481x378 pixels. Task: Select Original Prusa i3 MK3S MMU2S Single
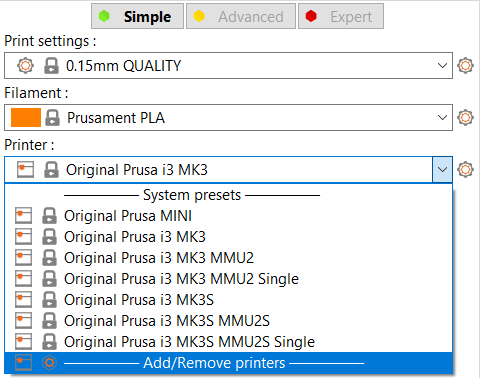coord(228,342)
